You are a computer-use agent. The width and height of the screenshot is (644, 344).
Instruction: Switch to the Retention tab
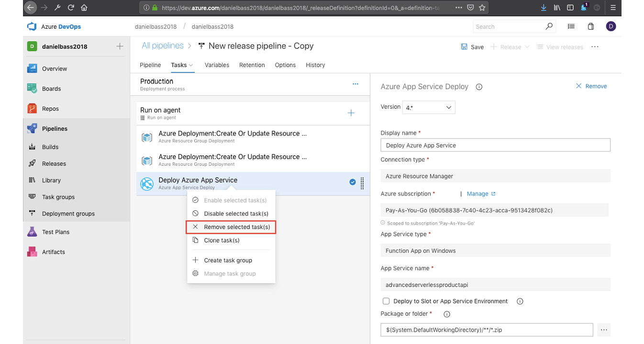pos(252,65)
